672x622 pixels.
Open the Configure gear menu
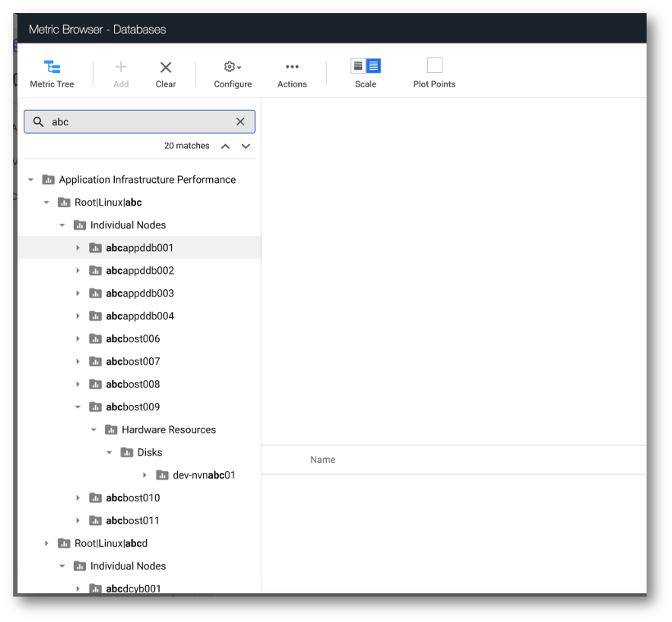tap(233, 67)
